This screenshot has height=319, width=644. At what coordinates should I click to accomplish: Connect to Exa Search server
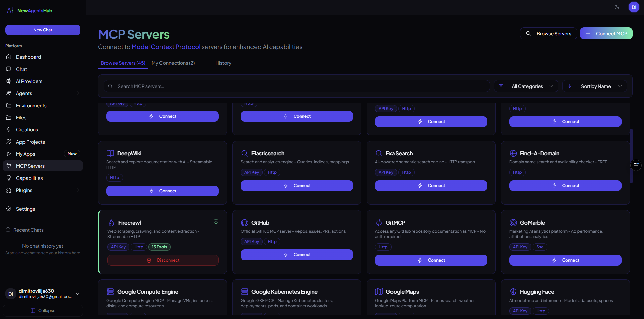431,186
